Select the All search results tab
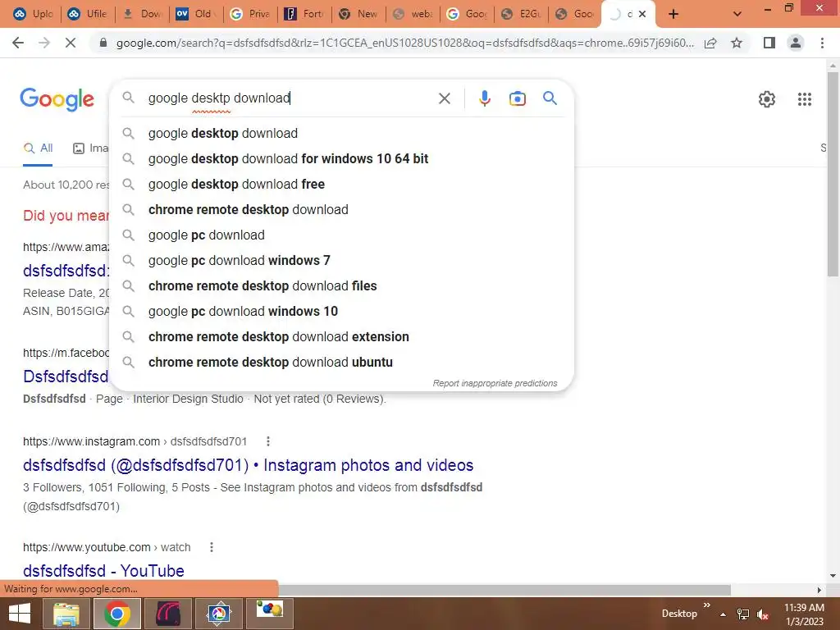The image size is (840, 630). coord(38,148)
